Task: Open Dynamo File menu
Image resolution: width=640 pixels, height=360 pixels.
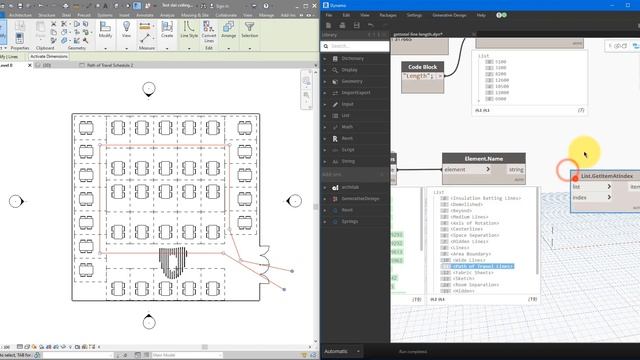Action: [x=329, y=15]
